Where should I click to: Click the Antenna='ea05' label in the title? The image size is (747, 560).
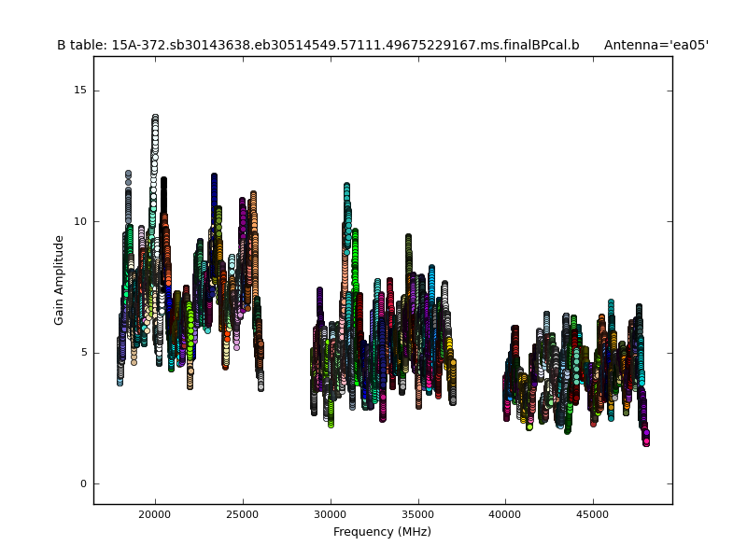pyautogui.click(x=655, y=45)
